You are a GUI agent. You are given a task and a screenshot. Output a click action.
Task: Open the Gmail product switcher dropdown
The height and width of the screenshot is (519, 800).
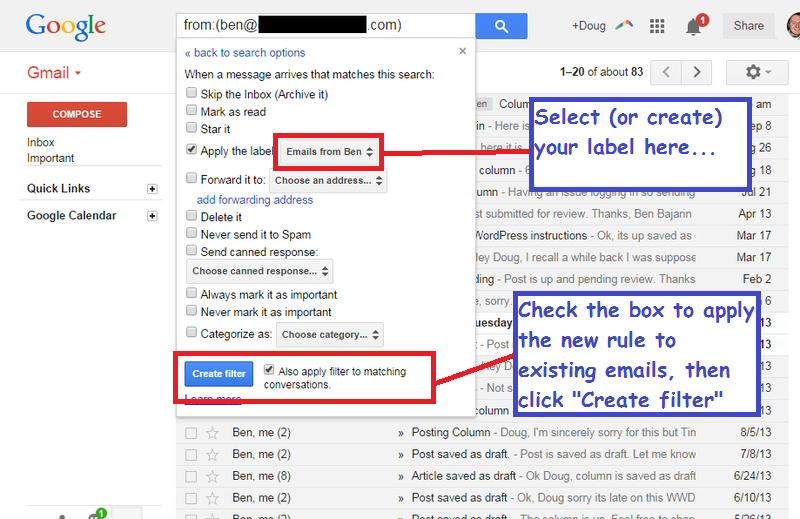(x=54, y=72)
